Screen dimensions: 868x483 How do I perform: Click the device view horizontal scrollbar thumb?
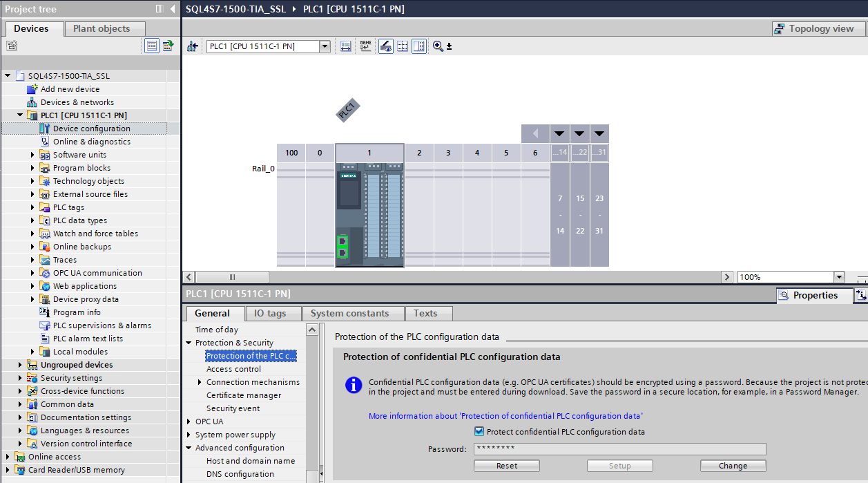[232, 277]
